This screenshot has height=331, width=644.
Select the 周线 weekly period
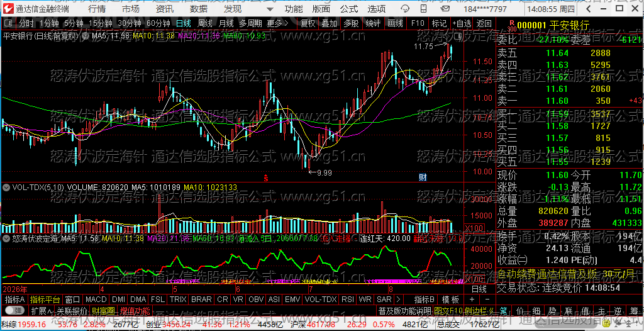205,23
